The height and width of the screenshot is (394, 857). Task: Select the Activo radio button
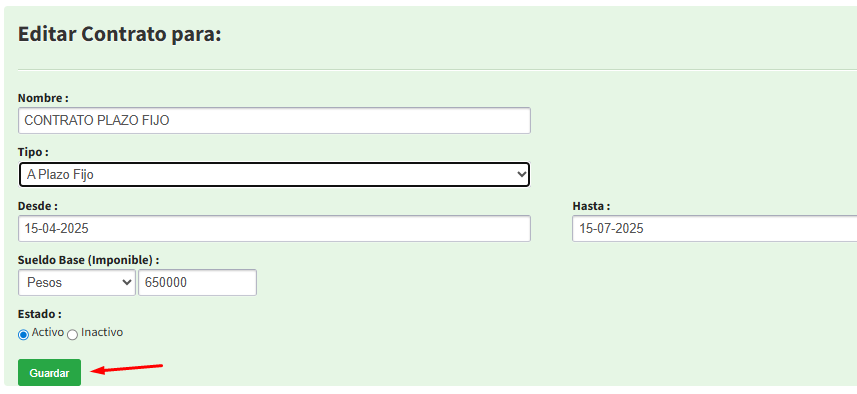(x=24, y=335)
